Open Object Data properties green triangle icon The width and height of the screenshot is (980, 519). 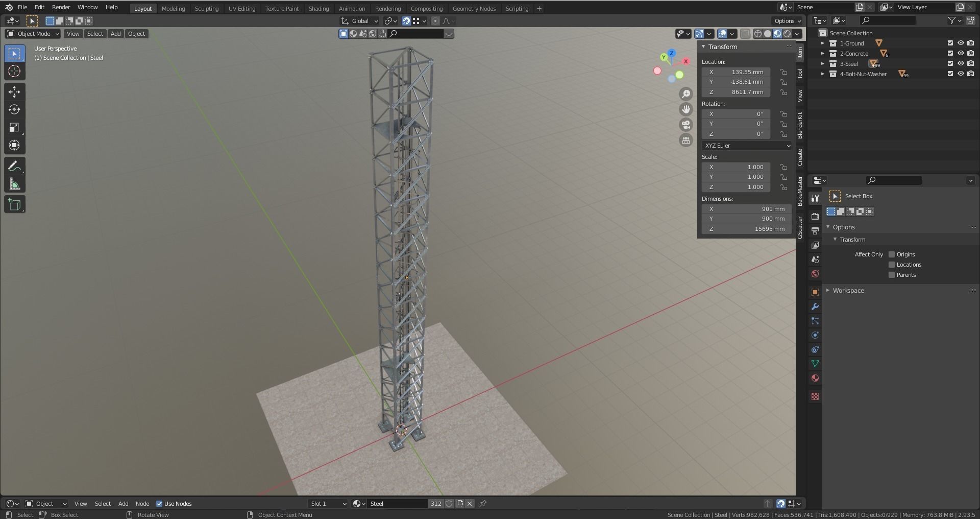point(815,364)
